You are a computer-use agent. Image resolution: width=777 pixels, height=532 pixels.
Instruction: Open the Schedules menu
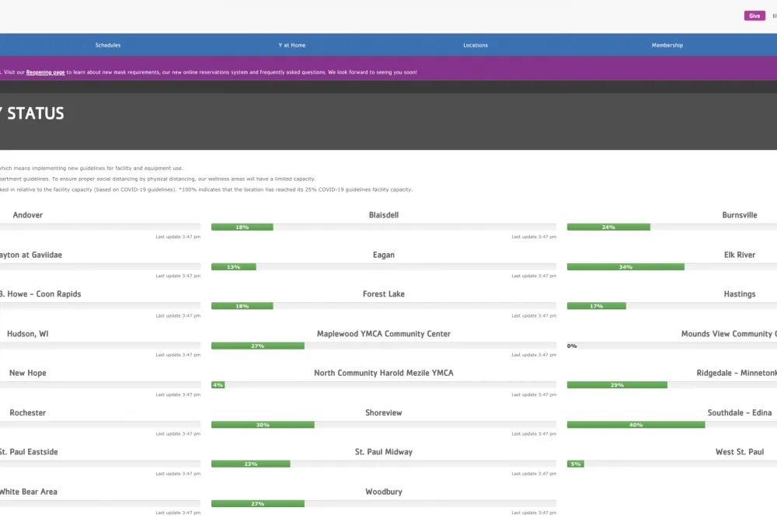pos(108,45)
